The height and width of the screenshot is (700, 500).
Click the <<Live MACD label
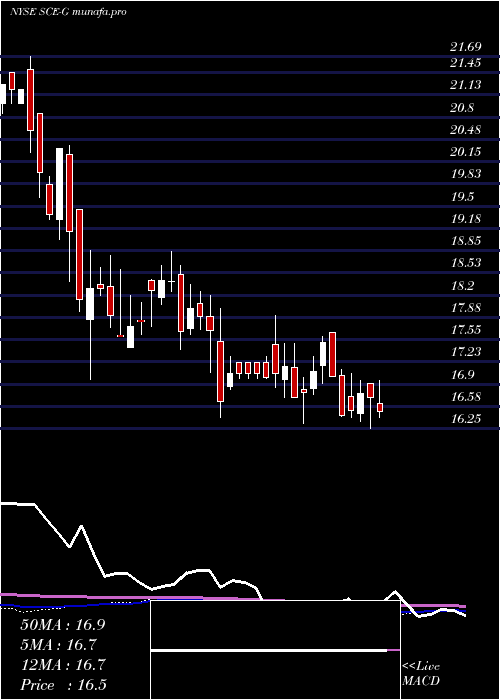(421, 674)
